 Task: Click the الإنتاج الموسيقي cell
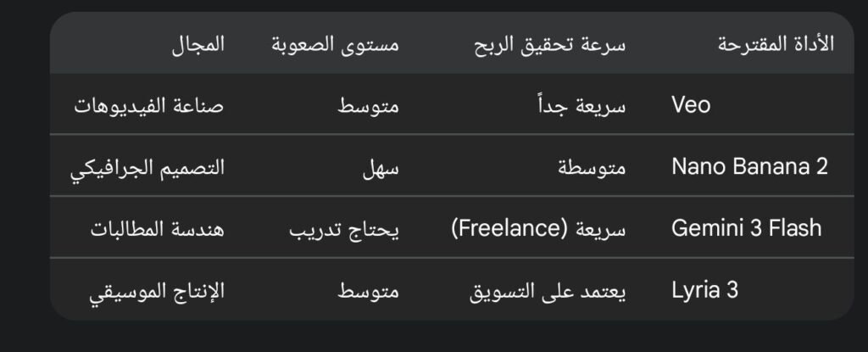point(157,289)
